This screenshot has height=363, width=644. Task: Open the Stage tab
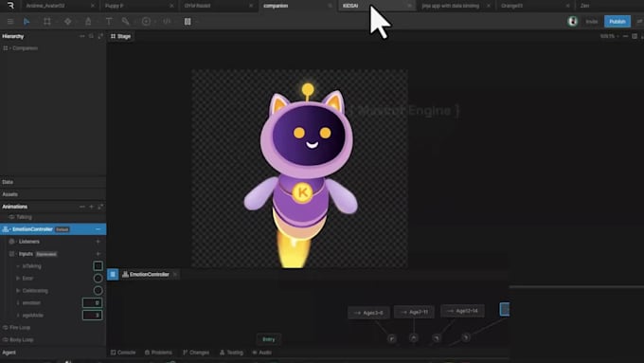(121, 36)
